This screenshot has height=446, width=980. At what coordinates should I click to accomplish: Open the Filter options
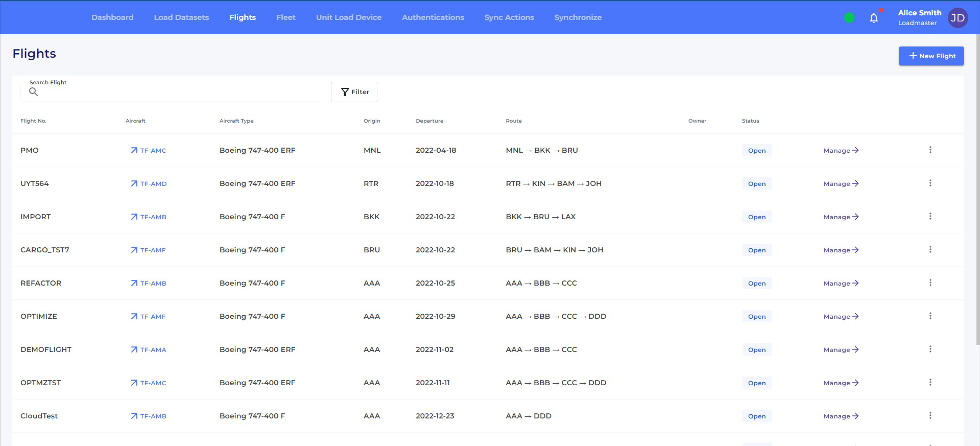tap(354, 92)
